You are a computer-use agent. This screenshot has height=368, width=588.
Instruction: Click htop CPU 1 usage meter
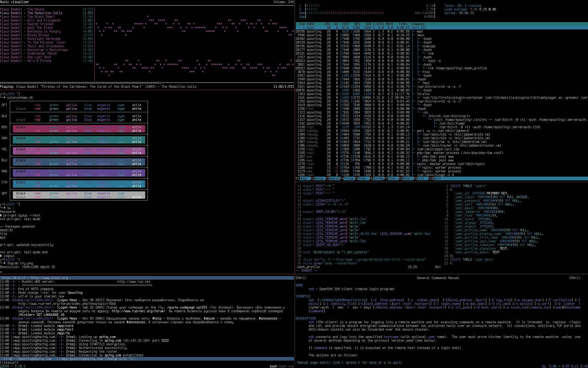point(367,6)
